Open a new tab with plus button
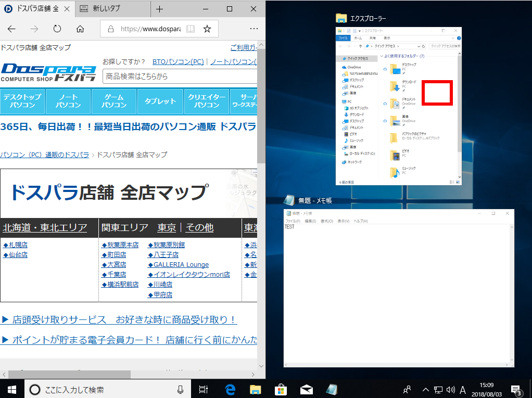Image resolution: width=532 pixels, height=398 pixels. click(159, 9)
